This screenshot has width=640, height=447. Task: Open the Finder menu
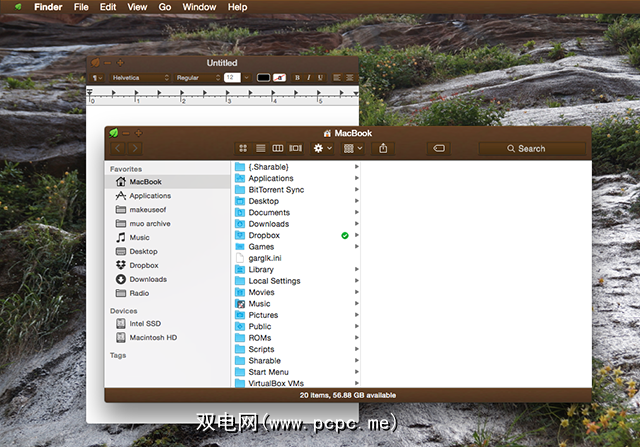[48, 7]
